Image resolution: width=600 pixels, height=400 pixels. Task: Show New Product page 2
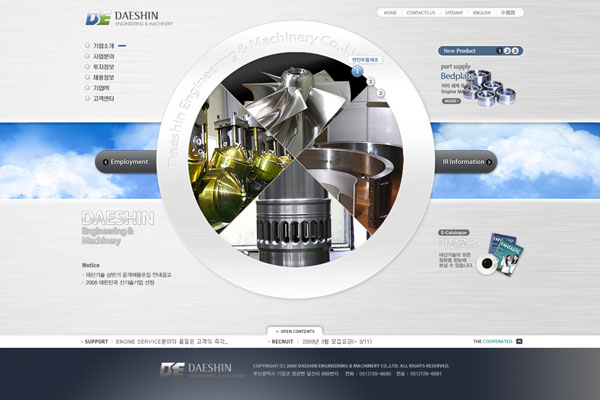[507, 51]
